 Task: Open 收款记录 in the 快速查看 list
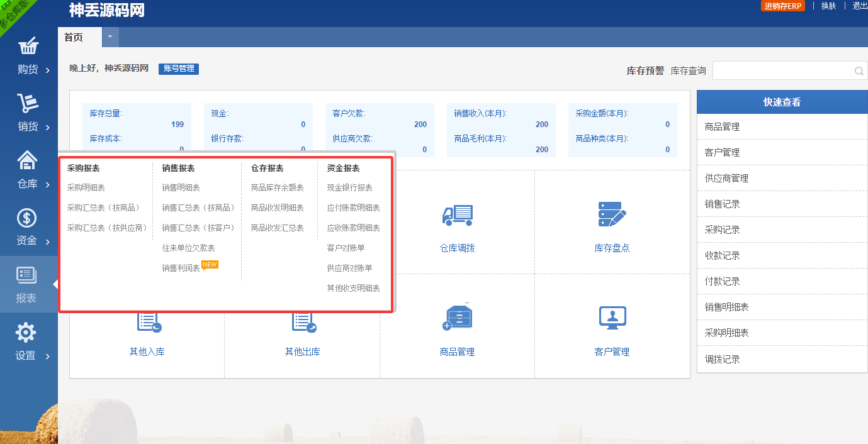(722, 256)
